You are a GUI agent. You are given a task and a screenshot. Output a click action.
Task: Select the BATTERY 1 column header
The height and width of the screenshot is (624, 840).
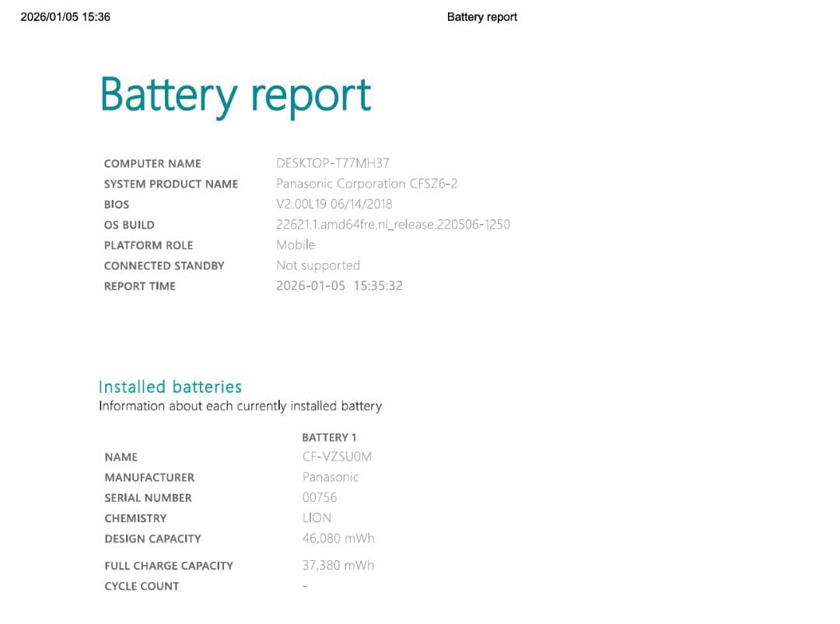(329, 437)
